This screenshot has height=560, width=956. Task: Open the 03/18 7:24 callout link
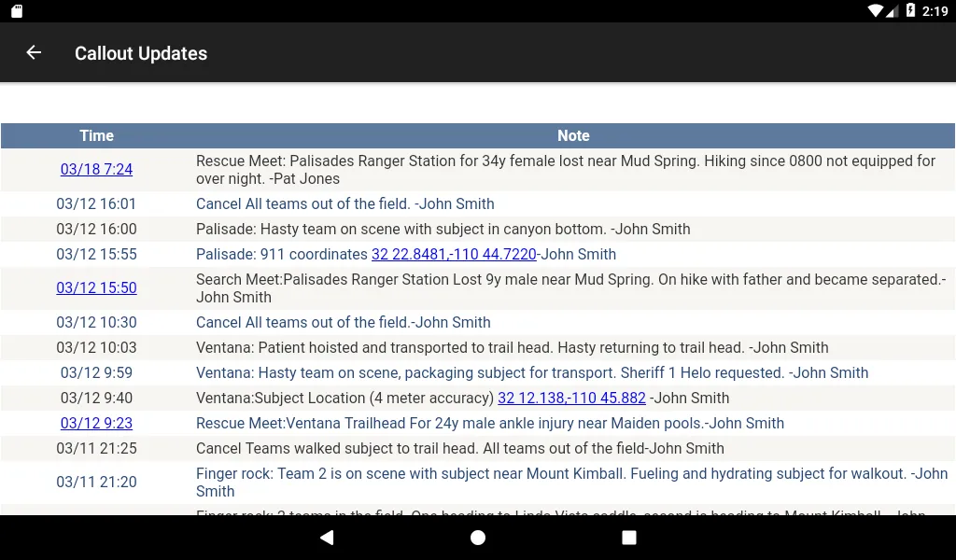pyautogui.click(x=96, y=170)
